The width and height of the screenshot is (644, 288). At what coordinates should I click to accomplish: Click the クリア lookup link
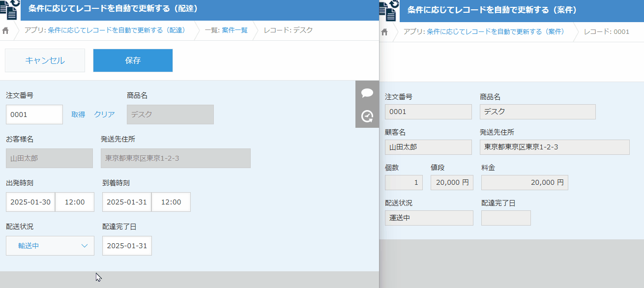(104, 115)
